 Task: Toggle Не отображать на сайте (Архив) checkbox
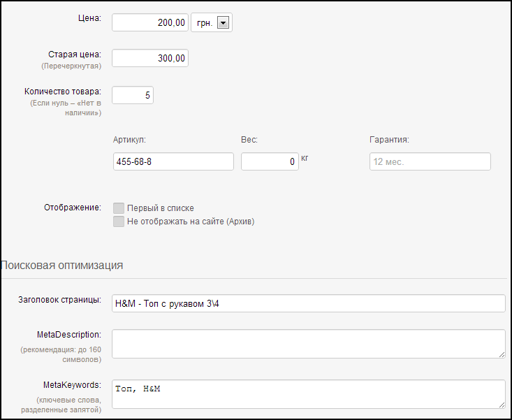pos(119,222)
